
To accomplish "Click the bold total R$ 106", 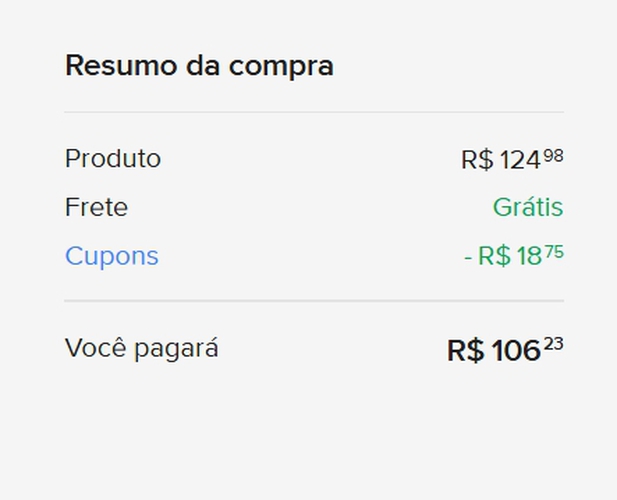I will click(494, 351).
